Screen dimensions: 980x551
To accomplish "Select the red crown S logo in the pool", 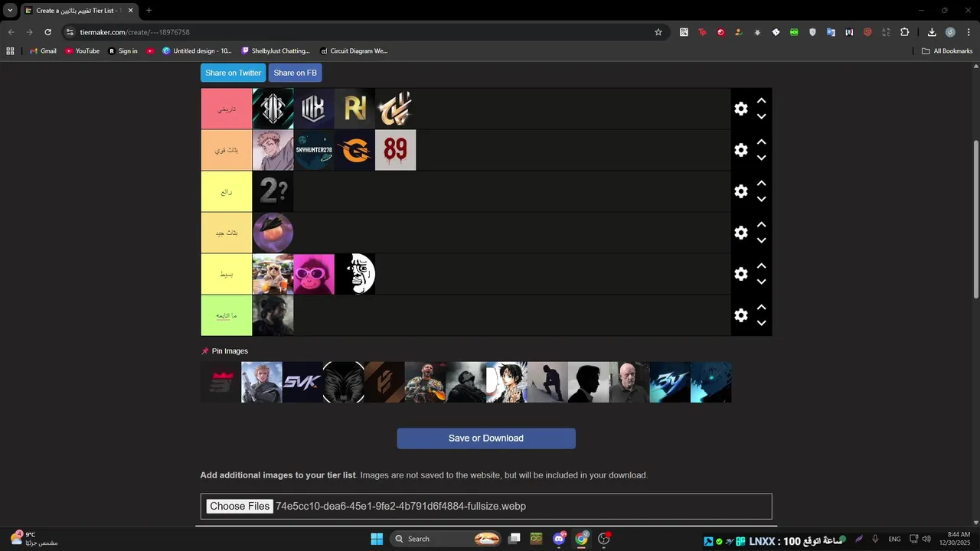I will point(221,382).
